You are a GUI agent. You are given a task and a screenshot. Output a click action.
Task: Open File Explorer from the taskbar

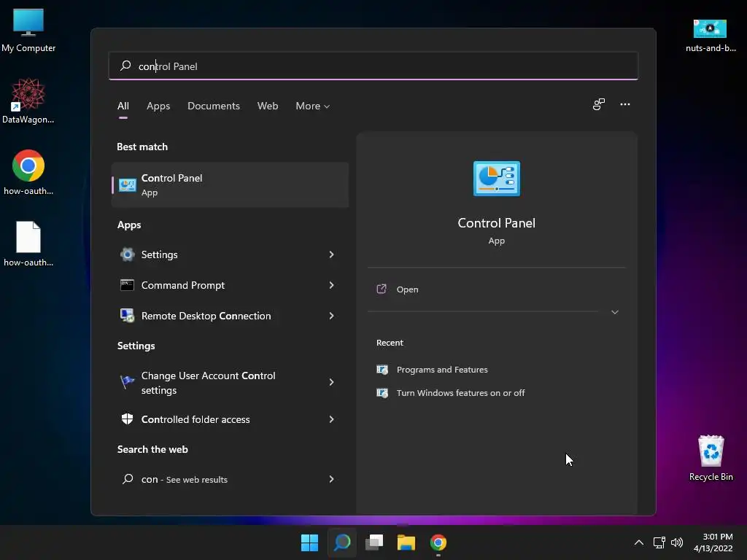point(406,542)
